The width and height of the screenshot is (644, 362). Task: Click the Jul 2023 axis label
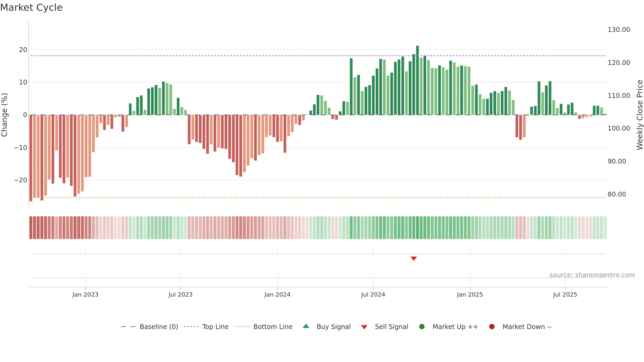[x=181, y=294]
